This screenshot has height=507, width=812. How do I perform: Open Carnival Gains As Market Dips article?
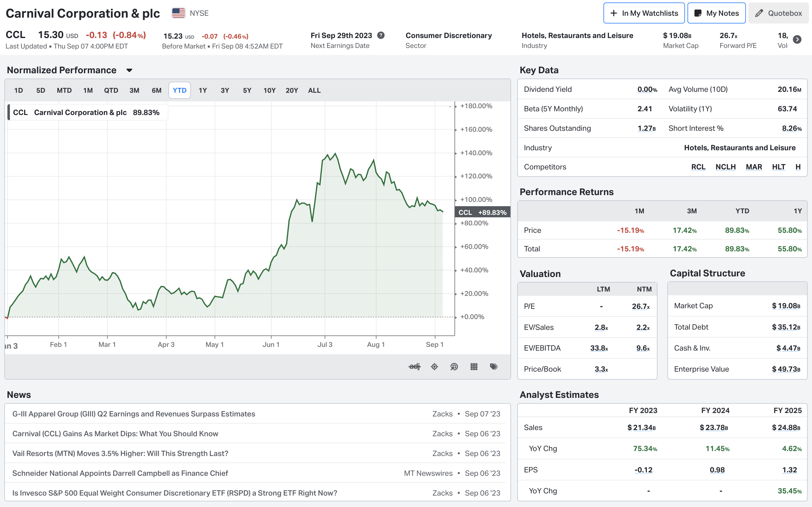coord(115,433)
